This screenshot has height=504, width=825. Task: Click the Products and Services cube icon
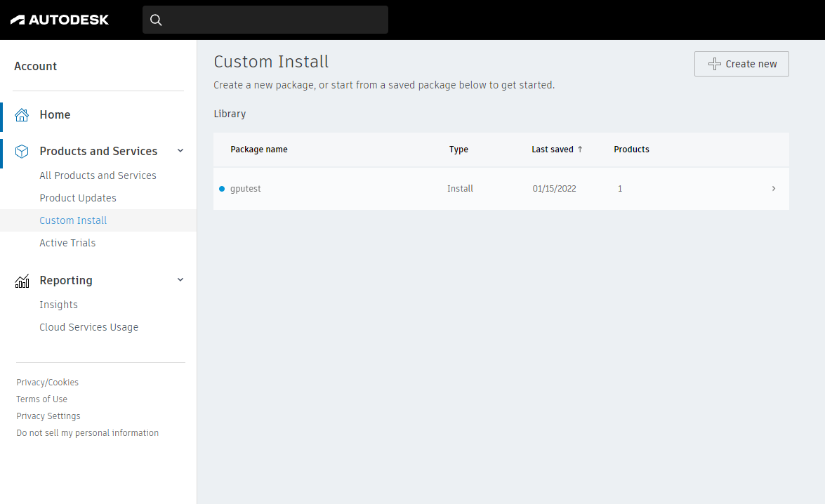click(x=22, y=152)
